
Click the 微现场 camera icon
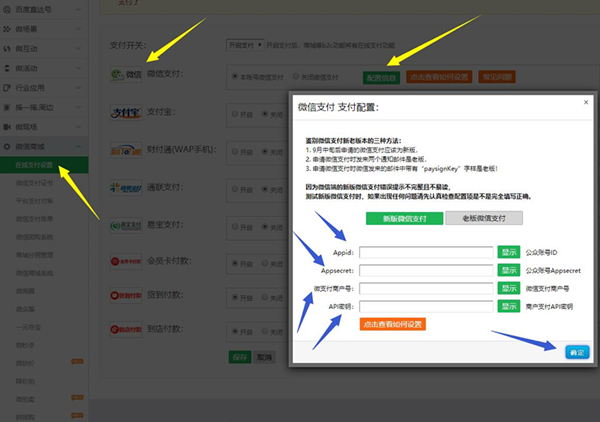pos(7,127)
